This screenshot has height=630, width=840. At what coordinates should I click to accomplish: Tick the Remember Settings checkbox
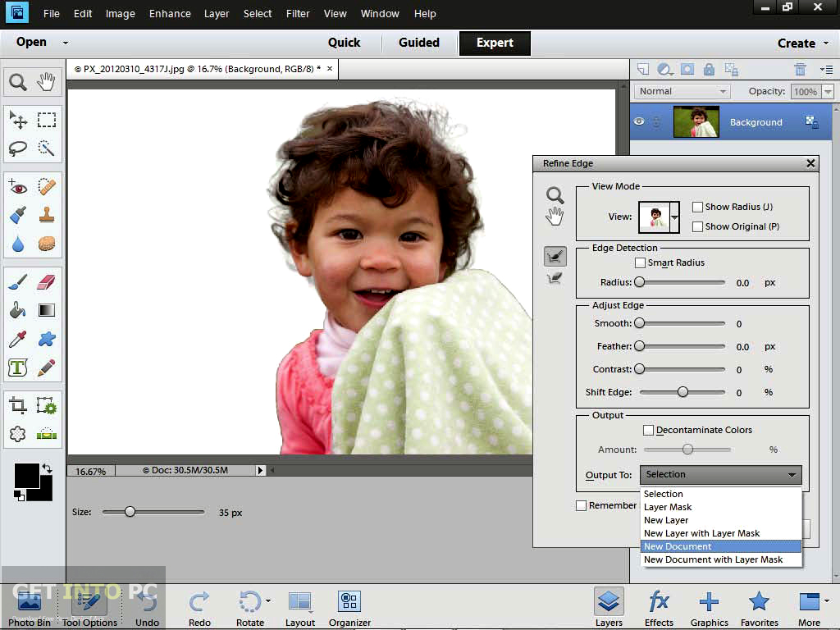[582, 505]
